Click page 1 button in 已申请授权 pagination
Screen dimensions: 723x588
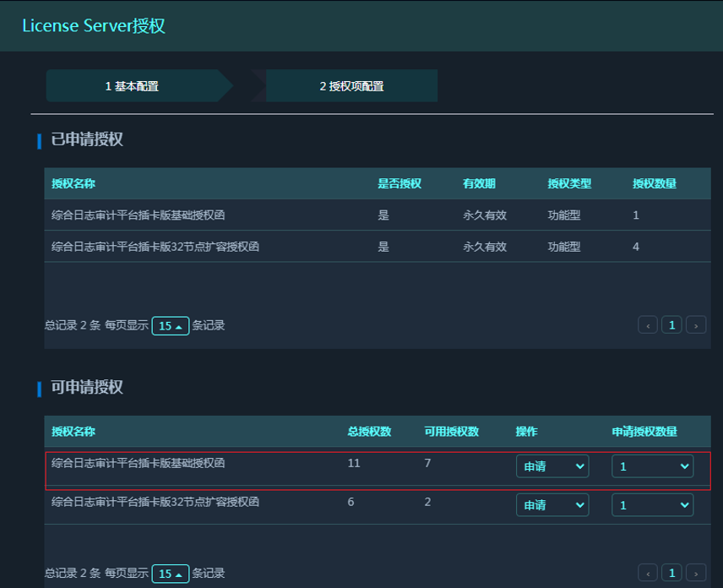(x=671, y=325)
